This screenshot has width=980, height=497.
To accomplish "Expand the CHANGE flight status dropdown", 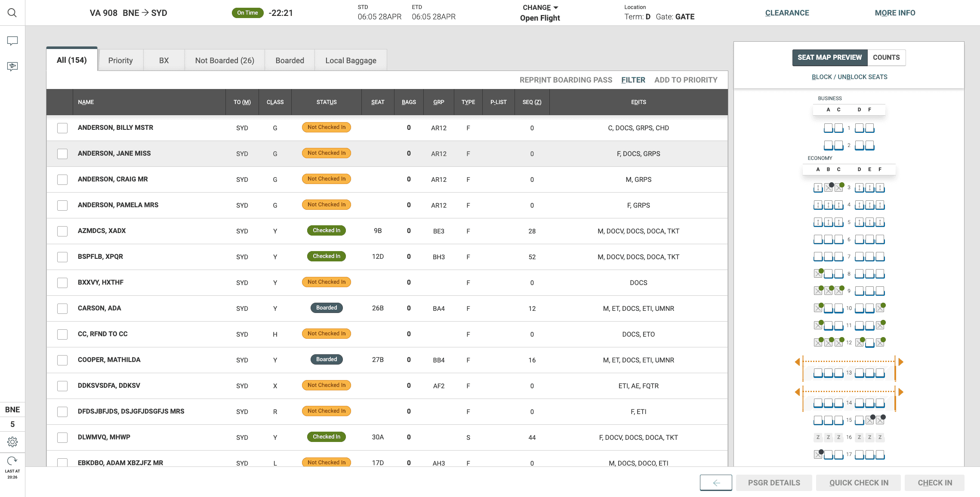I will point(540,8).
